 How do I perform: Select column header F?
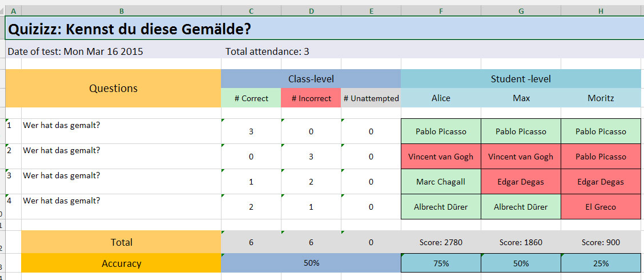point(441,11)
